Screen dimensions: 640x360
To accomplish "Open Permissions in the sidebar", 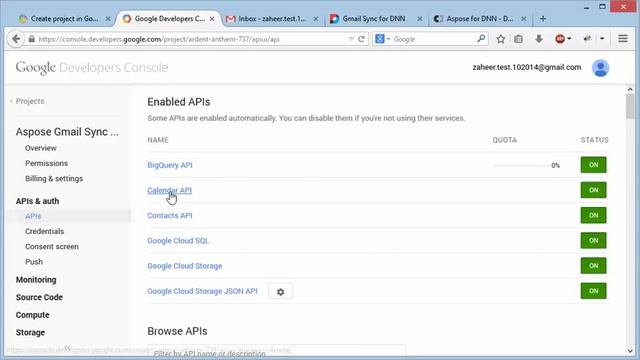I will pyautogui.click(x=47, y=163).
